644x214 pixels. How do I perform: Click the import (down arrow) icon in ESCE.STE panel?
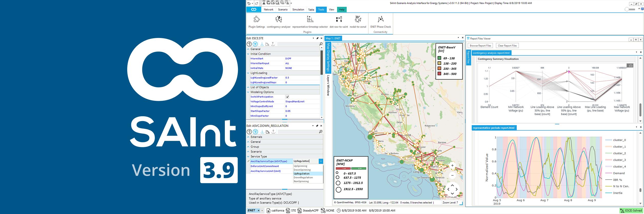tap(262, 44)
